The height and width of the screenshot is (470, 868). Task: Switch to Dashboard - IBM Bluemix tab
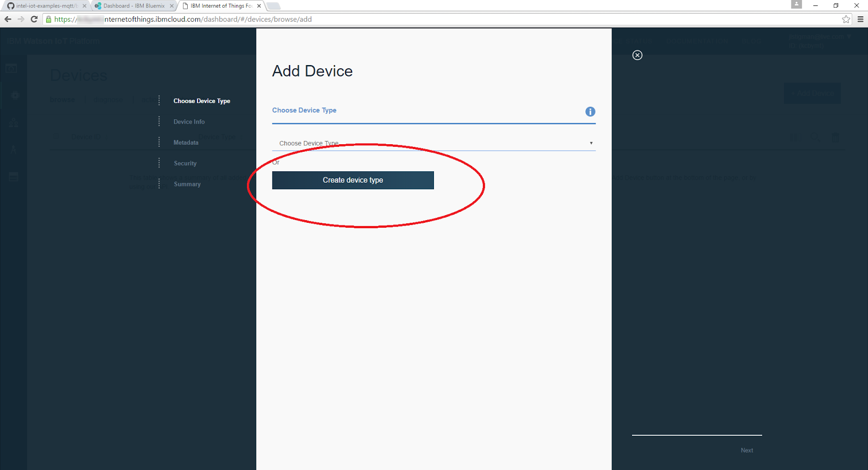click(134, 6)
